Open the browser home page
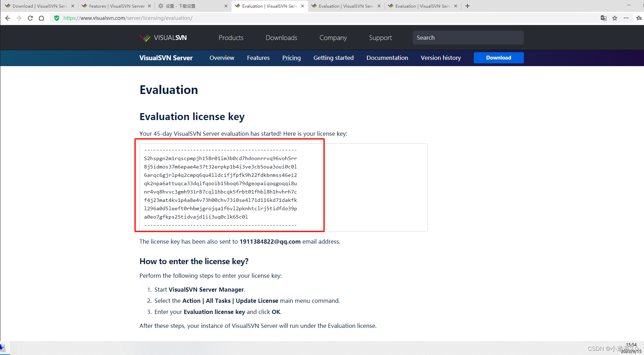644x355 pixels. coord(41,18)
